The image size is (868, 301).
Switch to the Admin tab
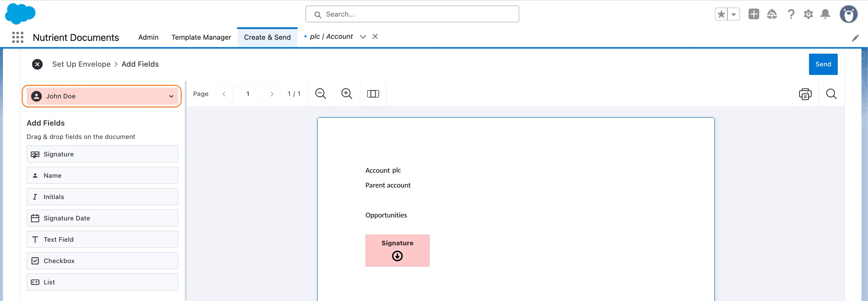pyautogui.click(x=148, y=37)
